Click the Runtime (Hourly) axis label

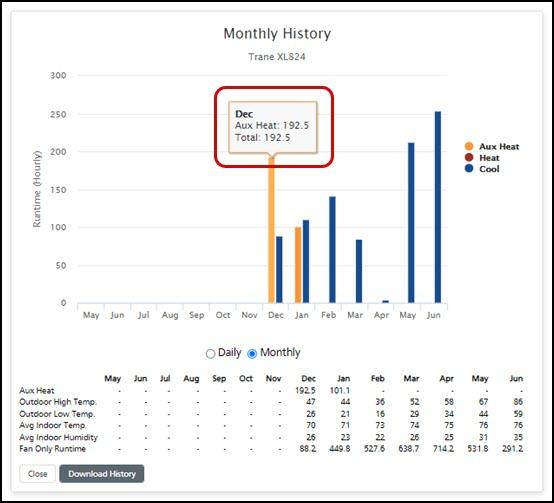[x=37, y=189]
